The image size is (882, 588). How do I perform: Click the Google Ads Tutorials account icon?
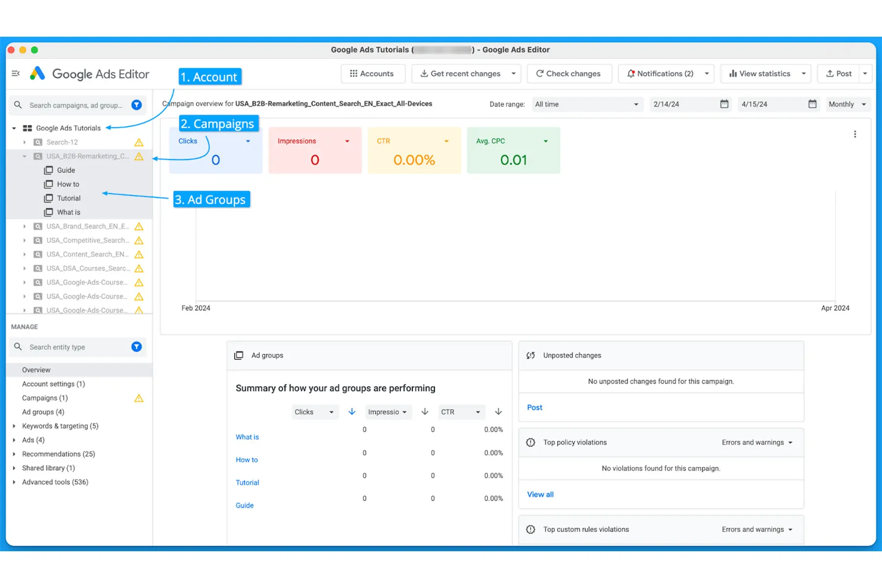point(27,128)
